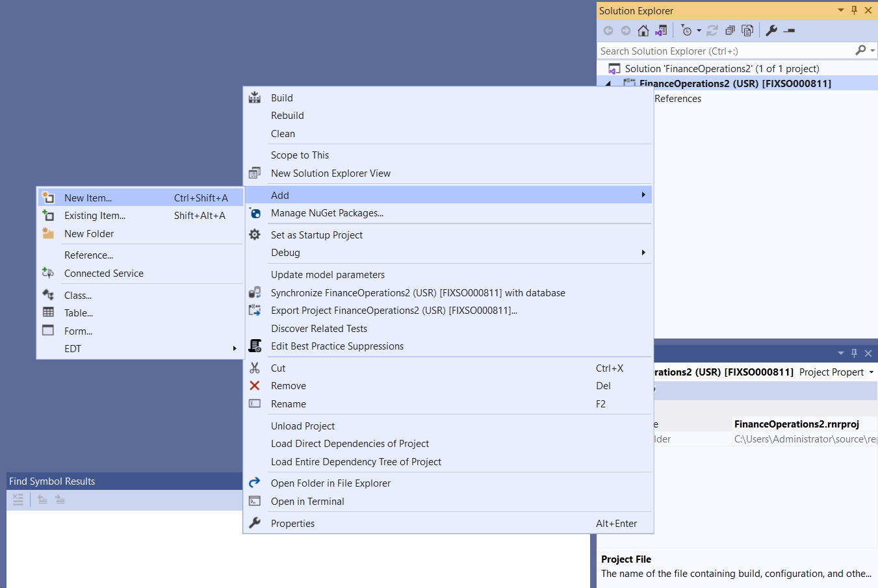Screen dimensions: 878x588
Task: Choose Reference... in the Add submenu
Action: click(x=88, y=255)
